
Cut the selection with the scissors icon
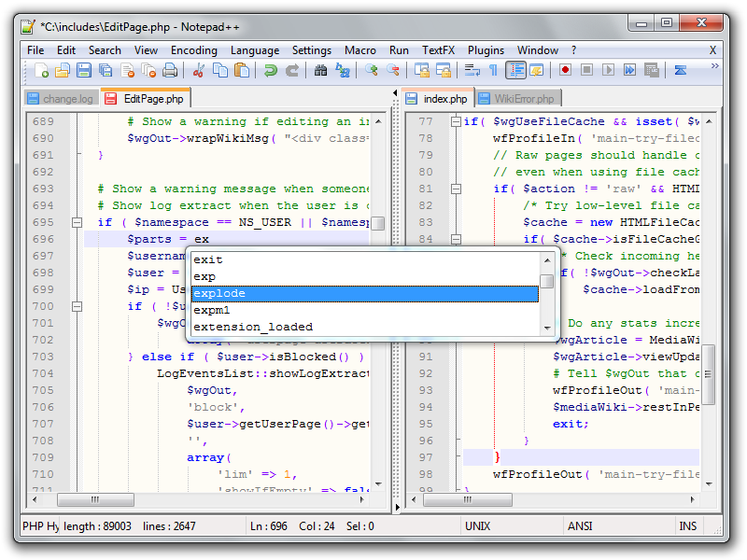tap(198, 70)
